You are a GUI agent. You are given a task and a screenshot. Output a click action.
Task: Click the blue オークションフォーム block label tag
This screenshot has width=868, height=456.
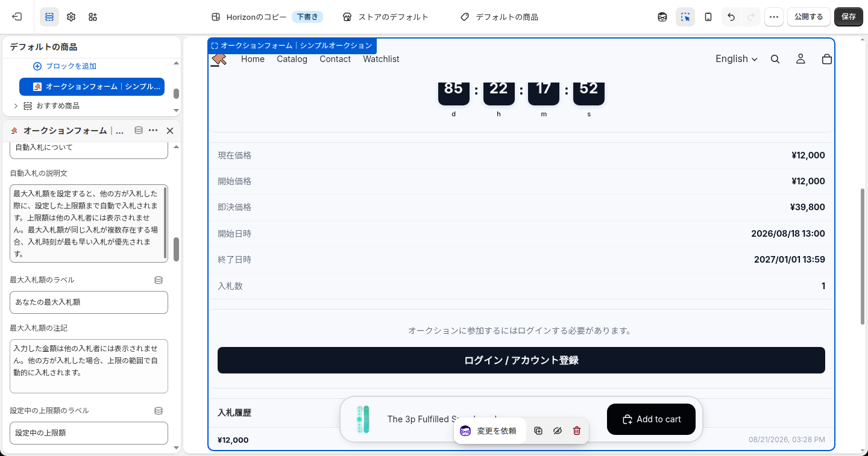click(x=292, y=46)
